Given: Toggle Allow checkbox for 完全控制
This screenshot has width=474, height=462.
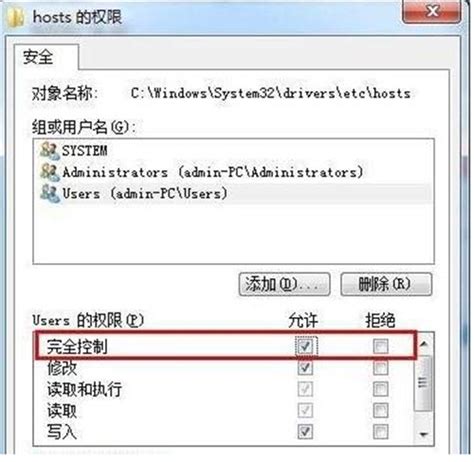Looking at the screenshot, I should [305, 346].
